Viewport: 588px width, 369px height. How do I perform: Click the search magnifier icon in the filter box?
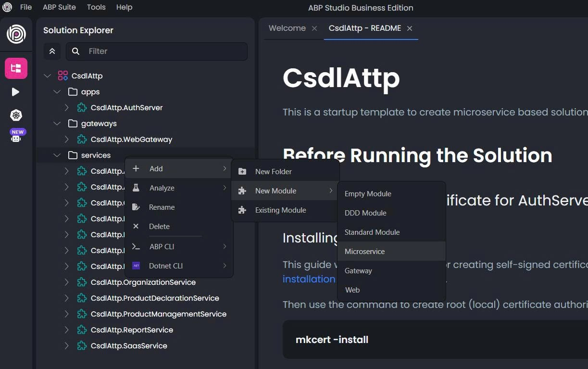(75, 51)
